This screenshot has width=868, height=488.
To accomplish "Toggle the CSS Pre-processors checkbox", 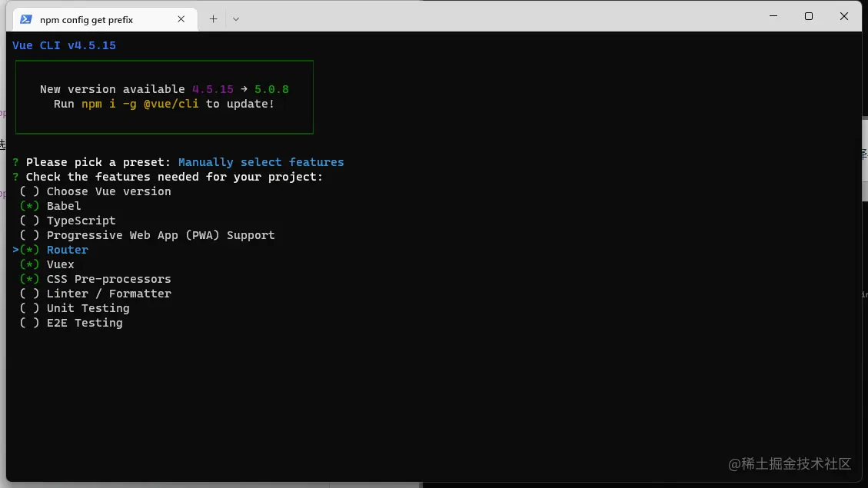I will pyautogui.click(x=29, y=280).
